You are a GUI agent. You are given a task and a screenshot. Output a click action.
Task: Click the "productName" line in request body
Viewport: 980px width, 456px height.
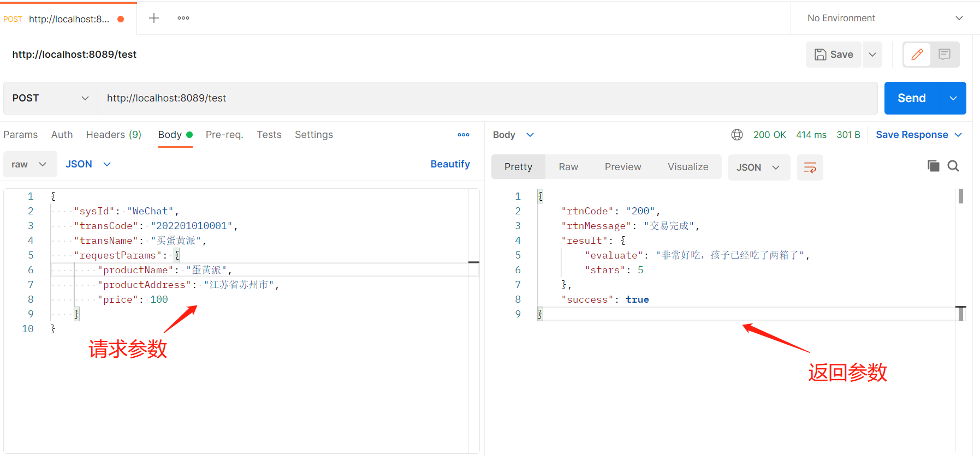tap(165, 270)
